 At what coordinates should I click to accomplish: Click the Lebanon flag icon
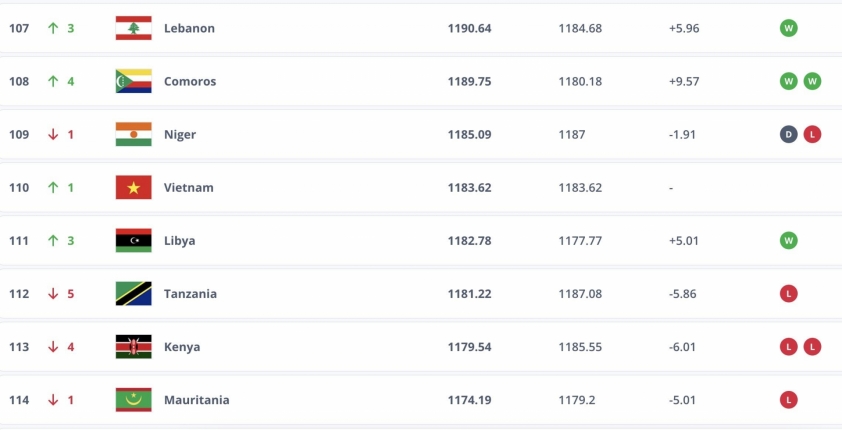(133, 28)
